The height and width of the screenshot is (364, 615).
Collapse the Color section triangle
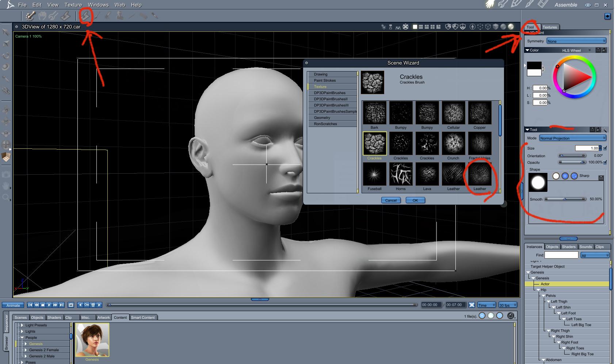click(x=527, y=50)
